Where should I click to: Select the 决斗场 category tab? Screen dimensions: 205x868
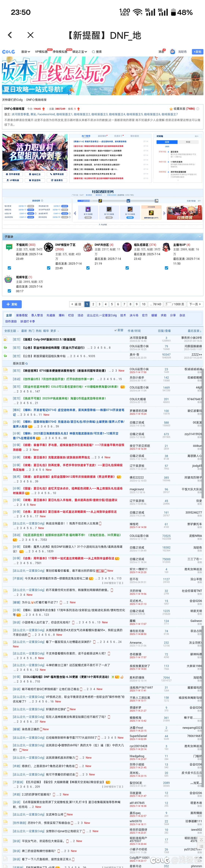point(134,315)
